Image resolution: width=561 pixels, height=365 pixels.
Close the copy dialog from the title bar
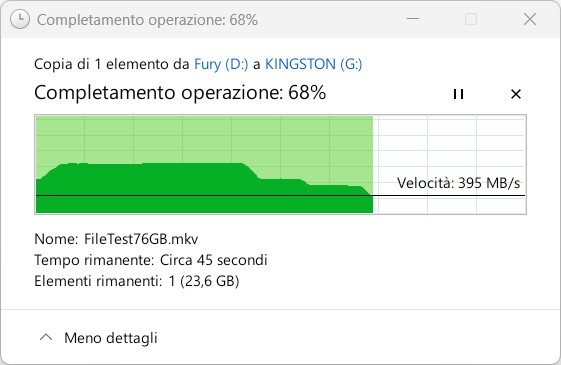click(x=530, y=19)
